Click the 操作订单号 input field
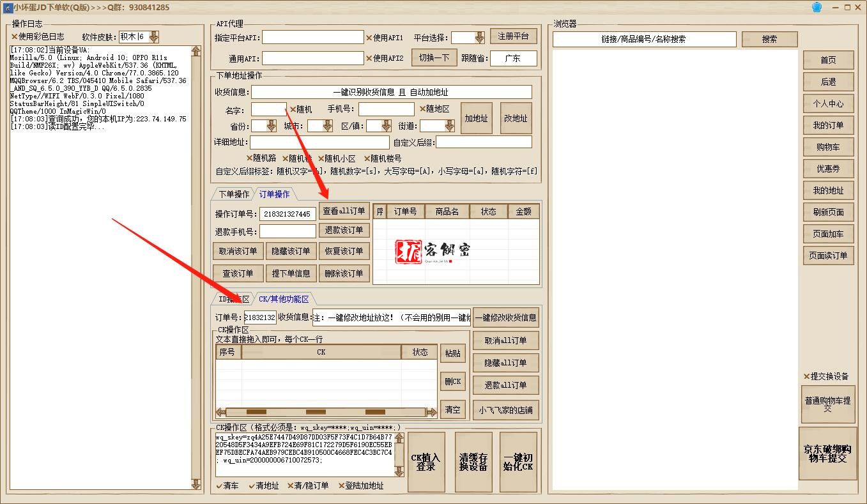This screenshot has width=867, height=504. tap(288, 214)
